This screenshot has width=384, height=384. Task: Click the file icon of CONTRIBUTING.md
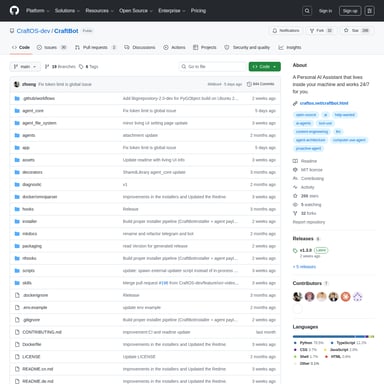[17, 332]
